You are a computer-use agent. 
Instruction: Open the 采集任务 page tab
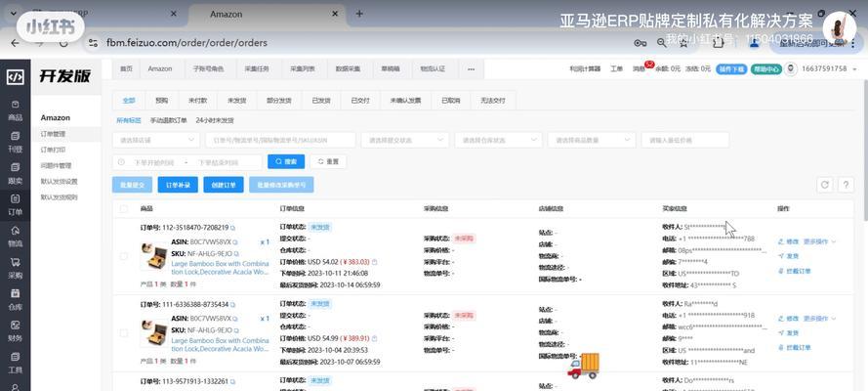click(257, 69)
